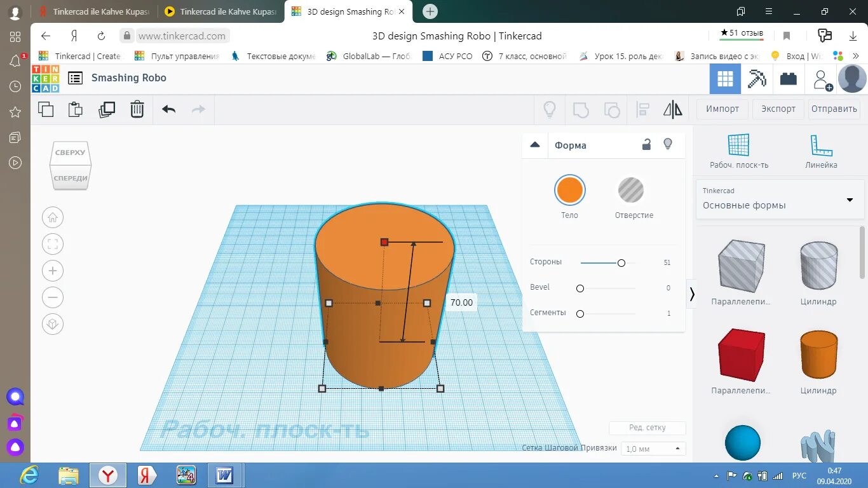868x488 pixels.
Task: Switch to orthographic view cube icon
Action: coord(53,324)
